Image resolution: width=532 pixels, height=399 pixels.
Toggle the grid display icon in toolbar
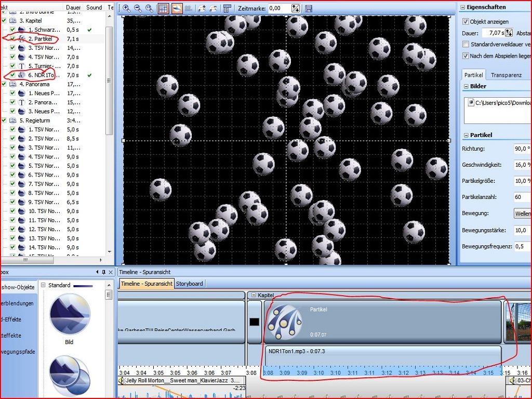pos(163,8)
